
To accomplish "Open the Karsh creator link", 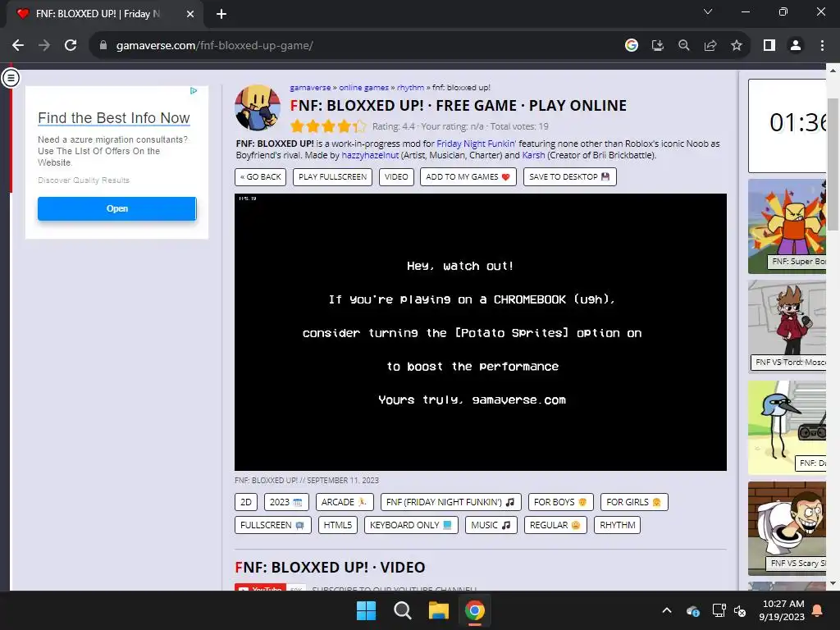I will (x=533, y=155).
